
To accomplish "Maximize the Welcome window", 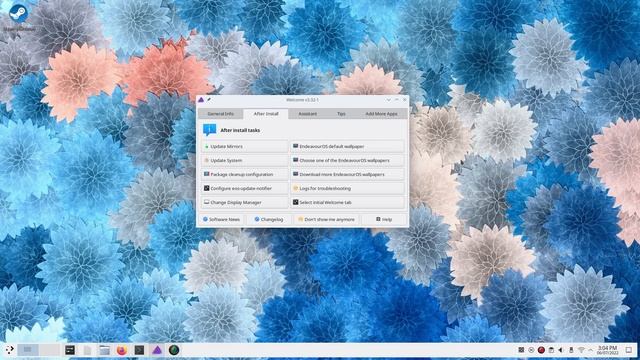I will coord(397,100).
